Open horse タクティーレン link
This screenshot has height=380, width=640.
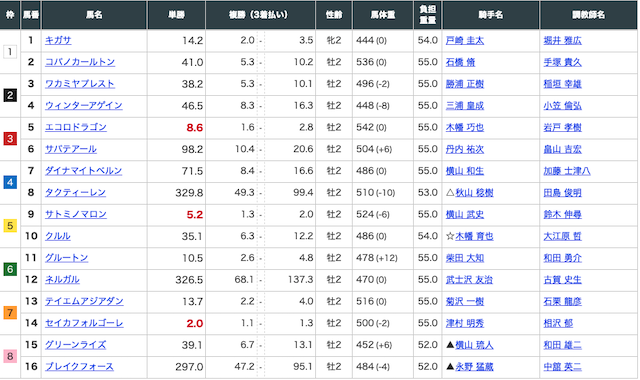(75, 193)
